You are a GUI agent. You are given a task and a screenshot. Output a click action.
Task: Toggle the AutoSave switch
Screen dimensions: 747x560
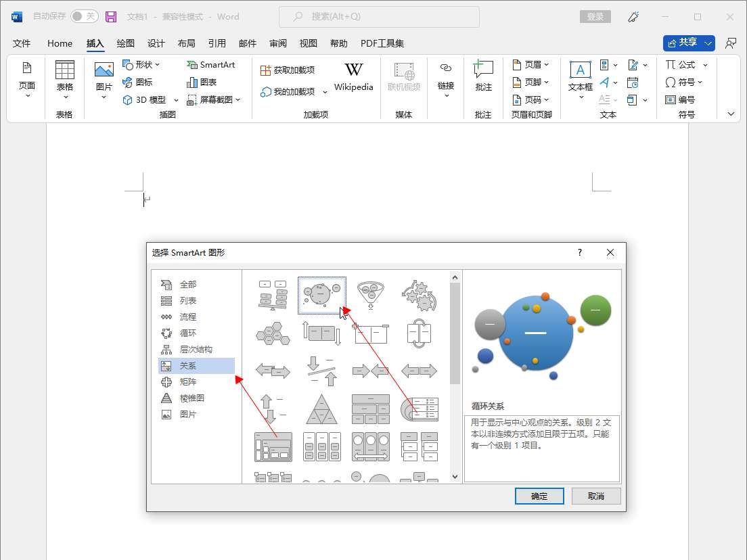click(x=85, y=16)
